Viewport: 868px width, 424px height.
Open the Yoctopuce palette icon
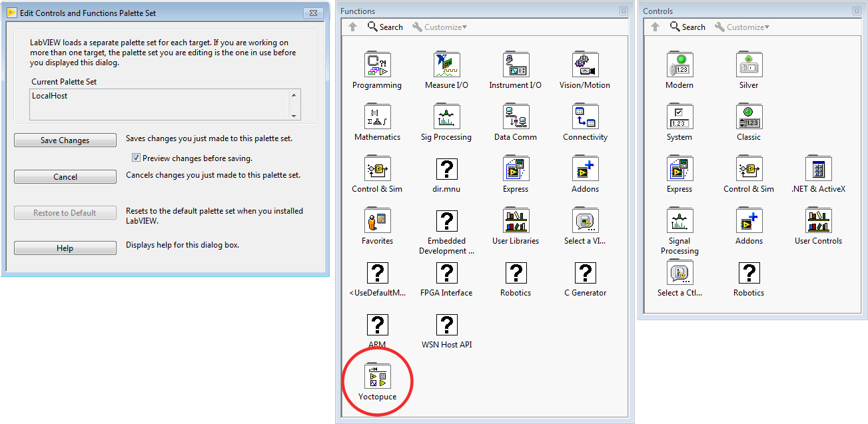(377, 377)
